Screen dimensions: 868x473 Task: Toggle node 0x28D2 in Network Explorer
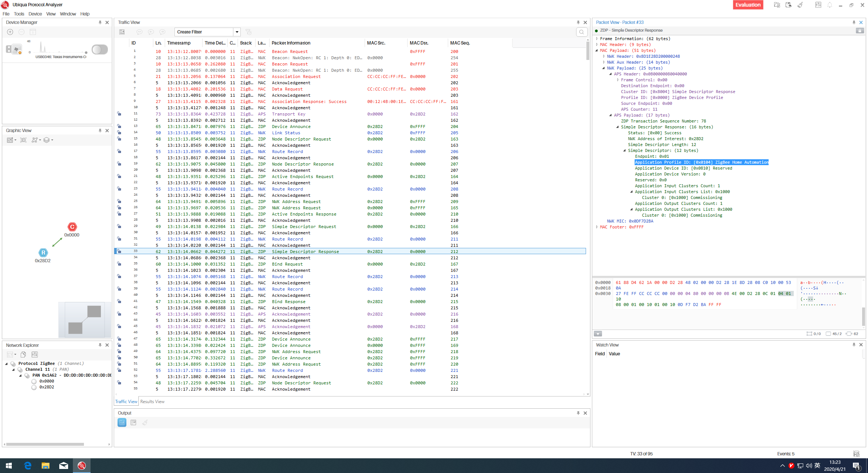click(34, 387)
